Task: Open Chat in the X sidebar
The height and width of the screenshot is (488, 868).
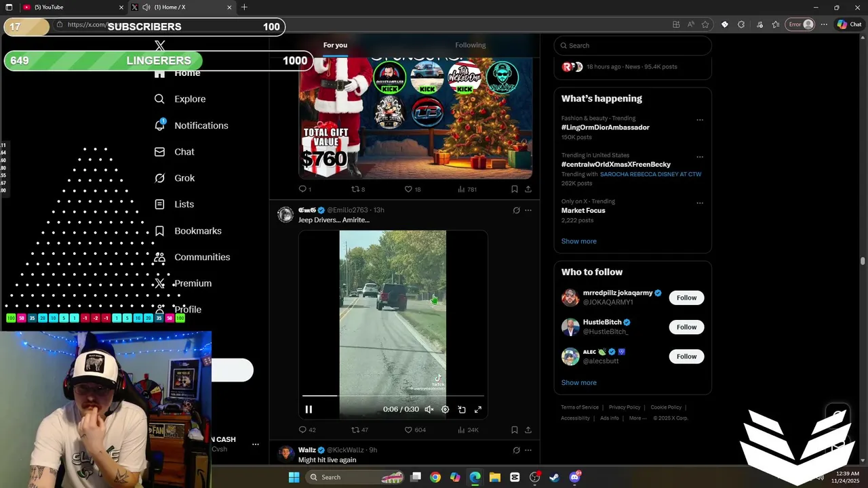Action: click(174, 152)
